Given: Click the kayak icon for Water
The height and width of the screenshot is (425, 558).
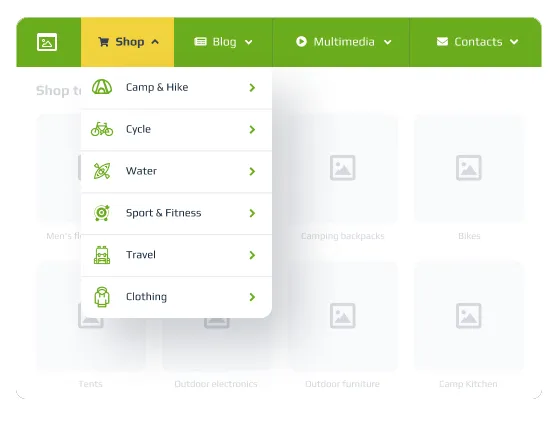Looking at the screenshot, I should [102, 171].
